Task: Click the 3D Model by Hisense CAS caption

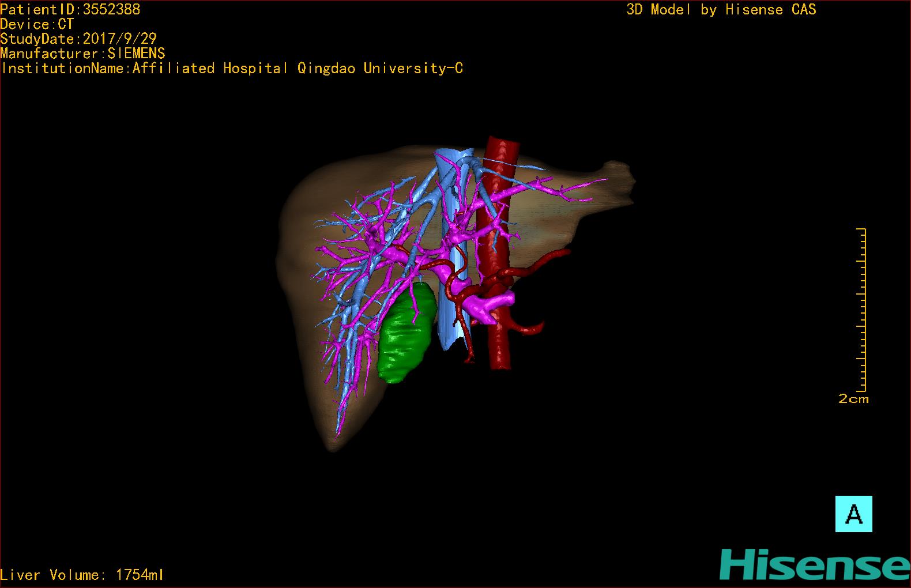Action: [721, 9]
